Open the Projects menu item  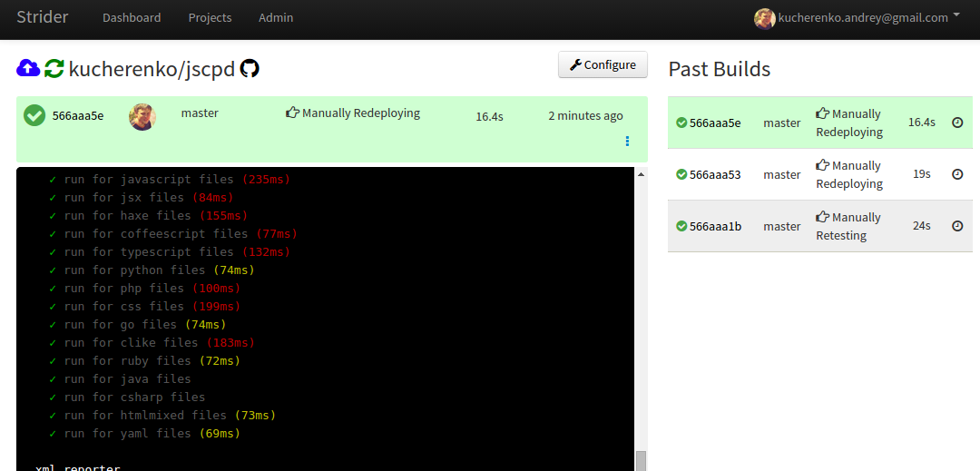210,18
